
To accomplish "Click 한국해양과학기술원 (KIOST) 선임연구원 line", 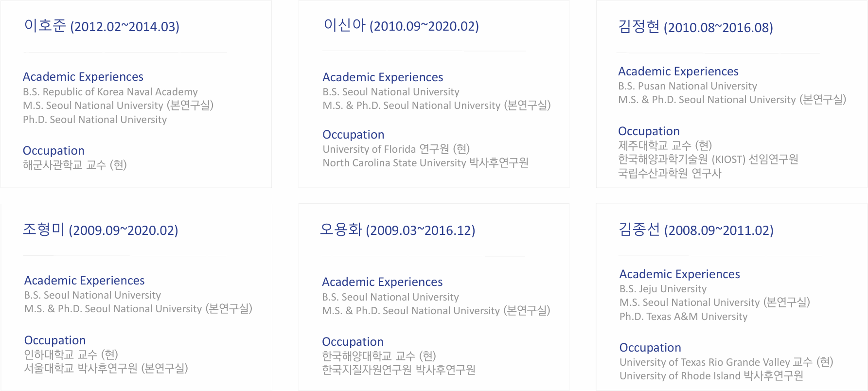I will pyautogui.click(x=708, y=160).
